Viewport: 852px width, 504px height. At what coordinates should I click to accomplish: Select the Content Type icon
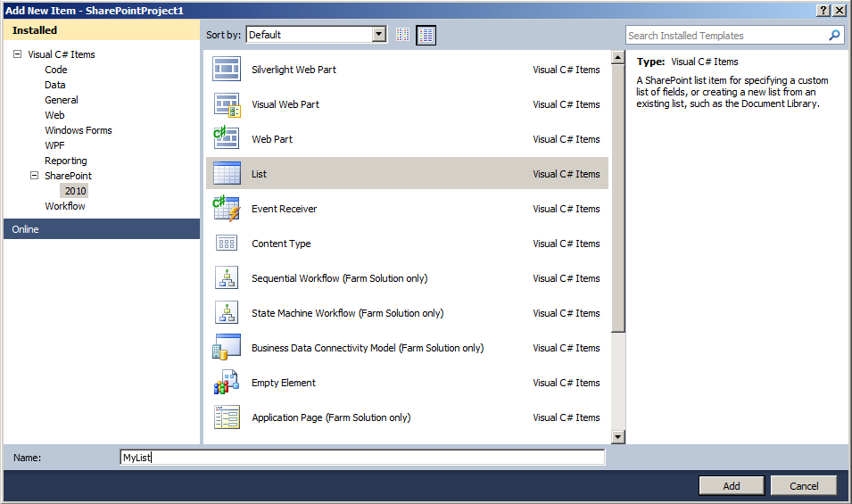(x=227, y=244)
